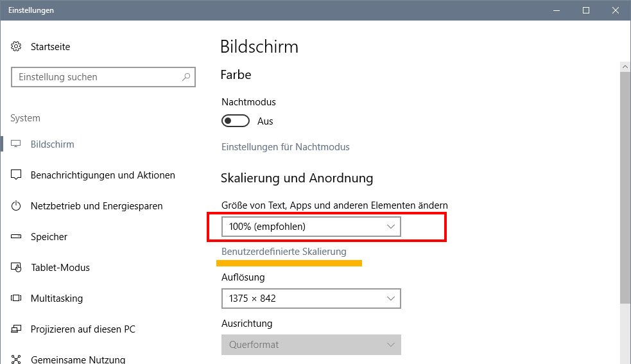
Task: Open the Ausrichtung Querformat dropdown
Action: click(x=311, y=345)
